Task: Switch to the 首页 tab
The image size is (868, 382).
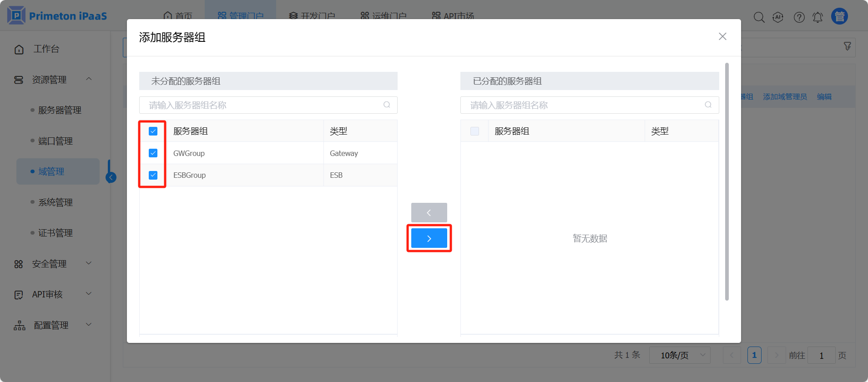Action: point(177,16)
